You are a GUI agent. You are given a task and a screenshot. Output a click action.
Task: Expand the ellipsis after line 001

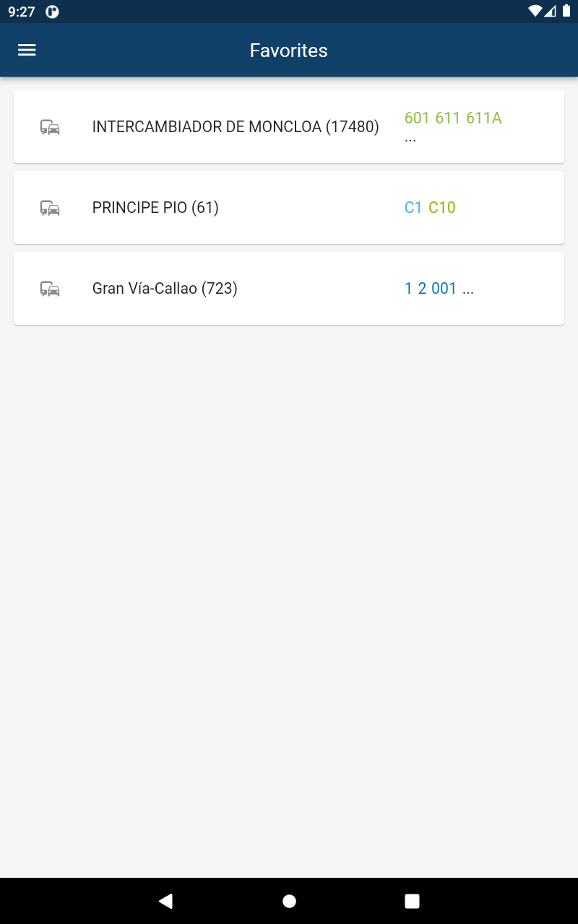(468, 290)
